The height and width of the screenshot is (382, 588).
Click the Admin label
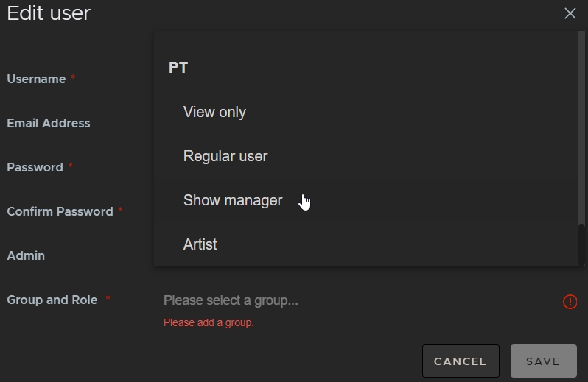26,255
